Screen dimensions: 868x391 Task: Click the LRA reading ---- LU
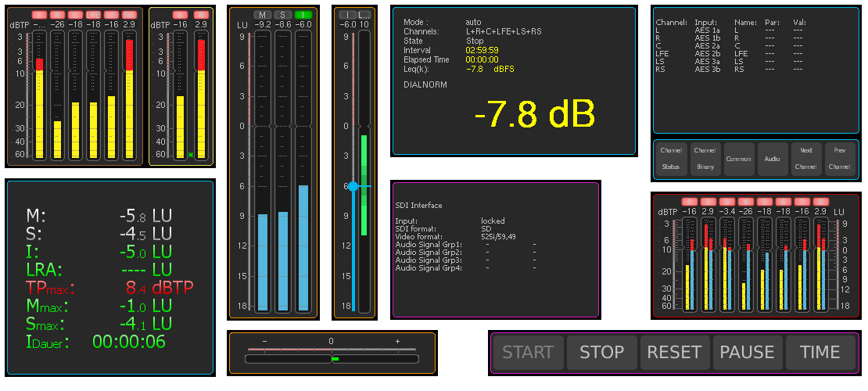pos(145,270)
